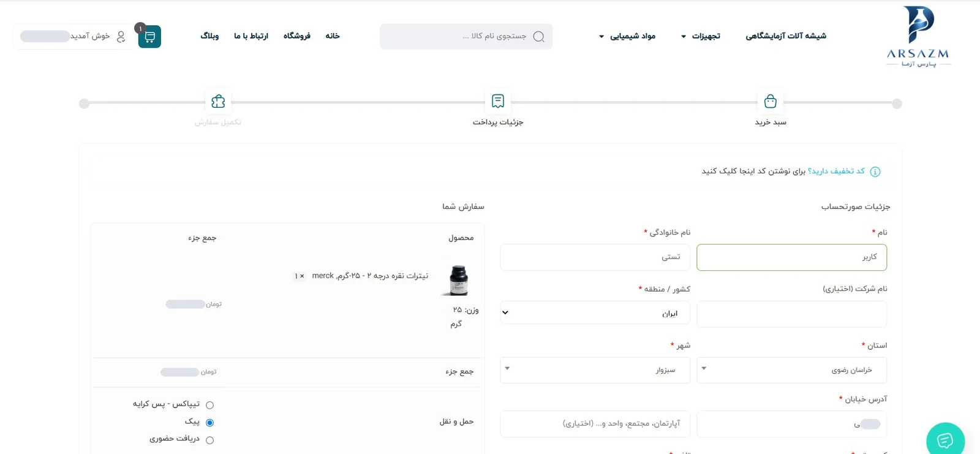Open the وبلاگ menu item

[209, 36]
